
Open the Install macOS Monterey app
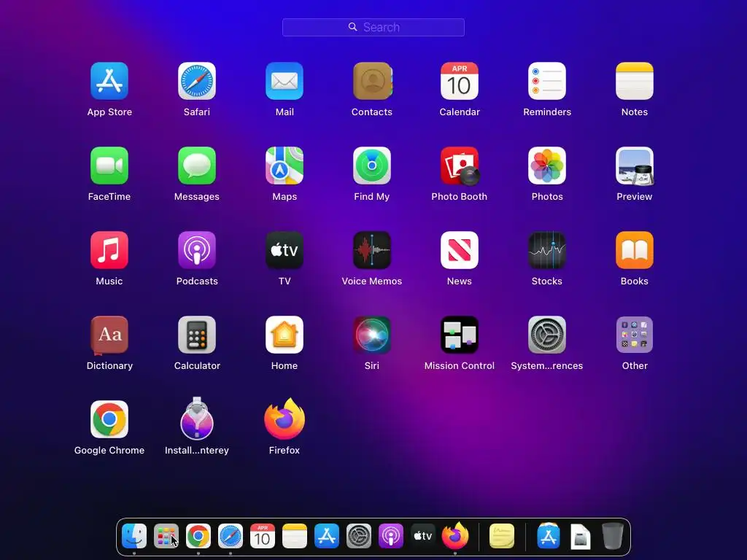[197, 418]
